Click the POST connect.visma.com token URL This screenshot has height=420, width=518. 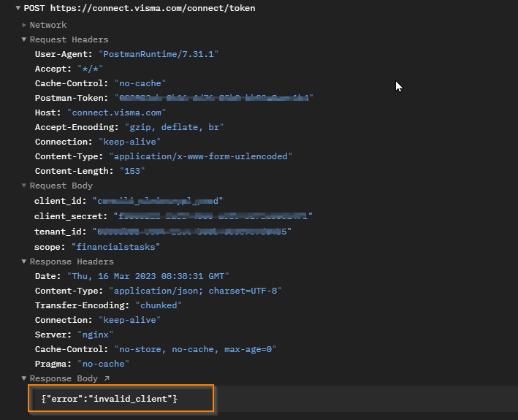(153, 8)
